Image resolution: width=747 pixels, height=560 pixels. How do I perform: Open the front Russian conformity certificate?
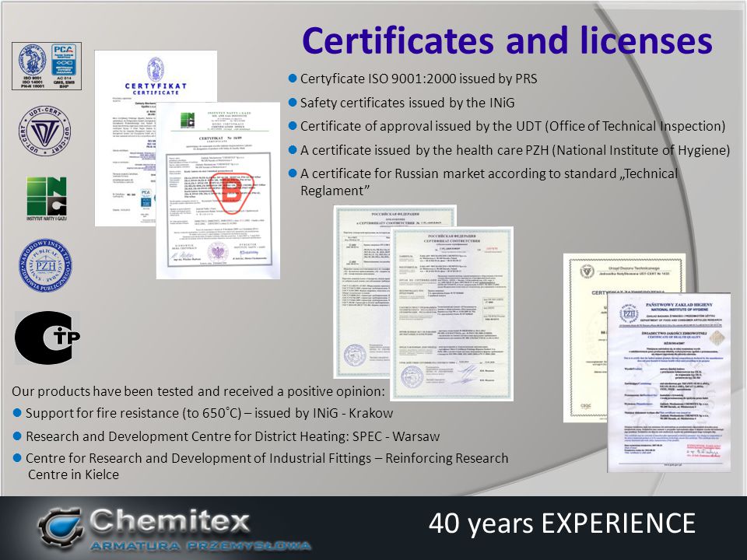click(451, 313)
